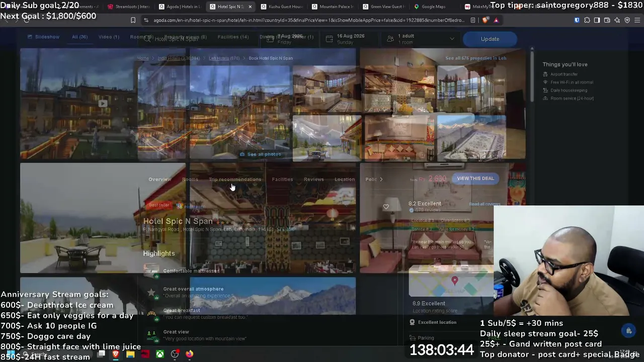Open the terrace seating photo
The width and height of the screenshot is (644, 362).
tap(103, 218)
